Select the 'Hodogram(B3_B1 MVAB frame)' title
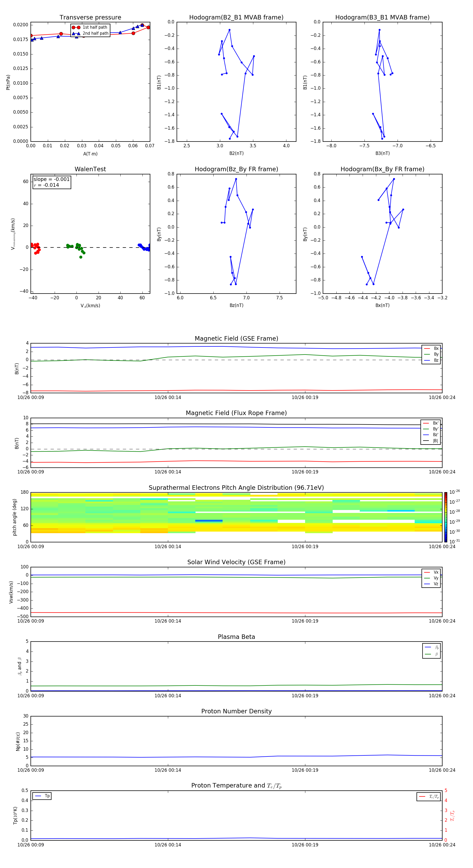Screen dimensions: 473x868 pyautogui.click(x=382, y=17)
